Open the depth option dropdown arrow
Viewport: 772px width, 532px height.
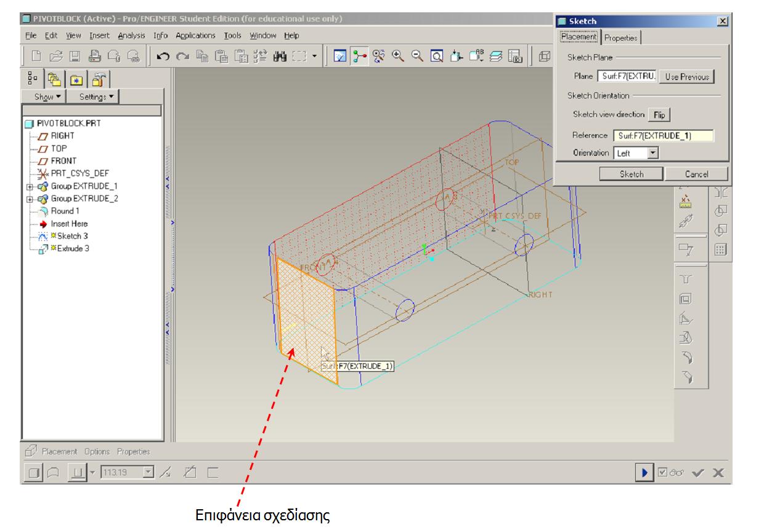point(93,474)
